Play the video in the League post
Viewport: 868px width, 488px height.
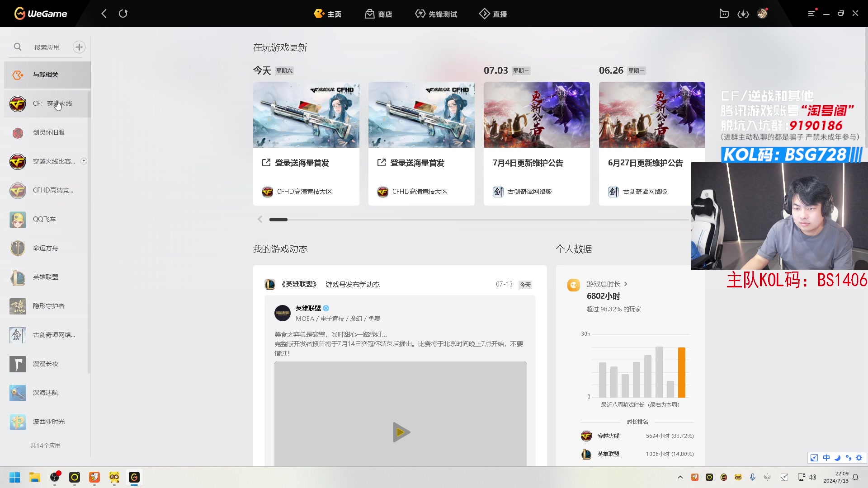(x=401, y=432)
